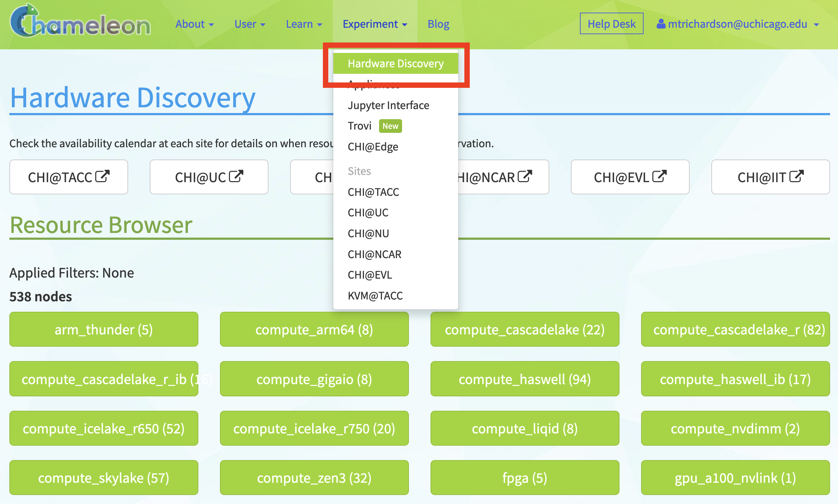The image size is (838, 504).
Task: Go to the Blog page
Action: (438, 24)
